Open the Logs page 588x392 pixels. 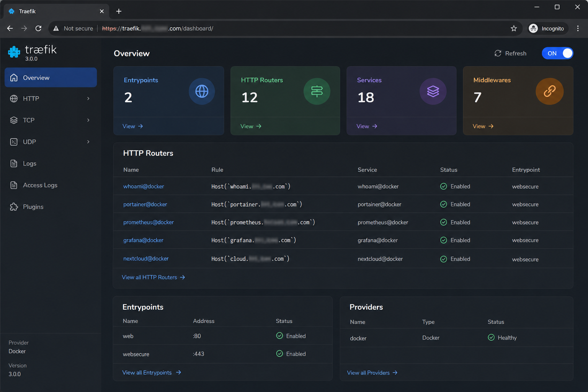tap(51, 163)
